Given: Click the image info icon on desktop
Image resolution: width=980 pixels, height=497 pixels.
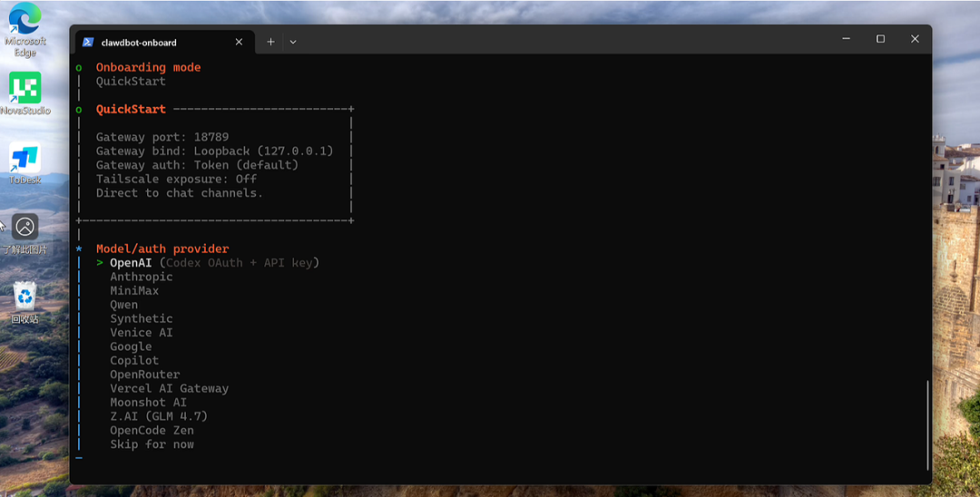Looking at the screenshot, I should click(x=24, y=227).
